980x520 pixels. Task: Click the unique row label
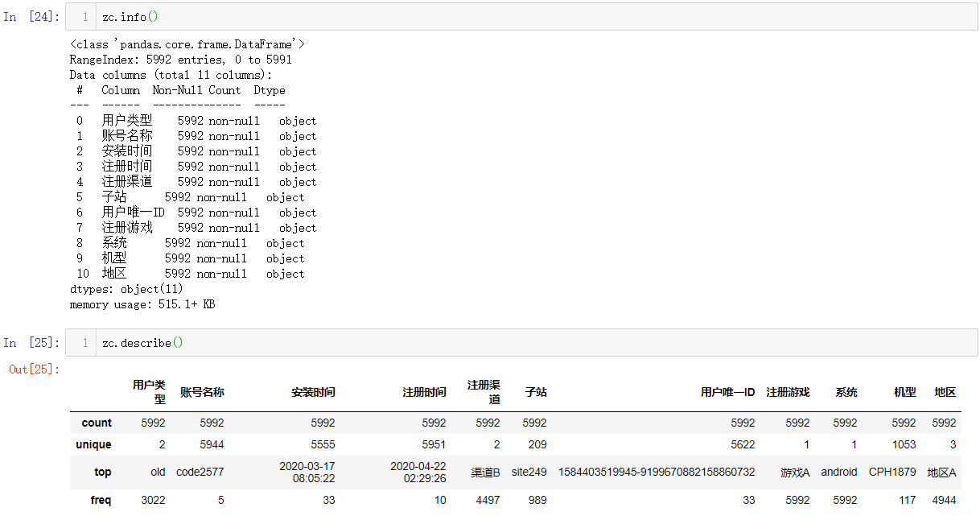[x=93, y=444]
